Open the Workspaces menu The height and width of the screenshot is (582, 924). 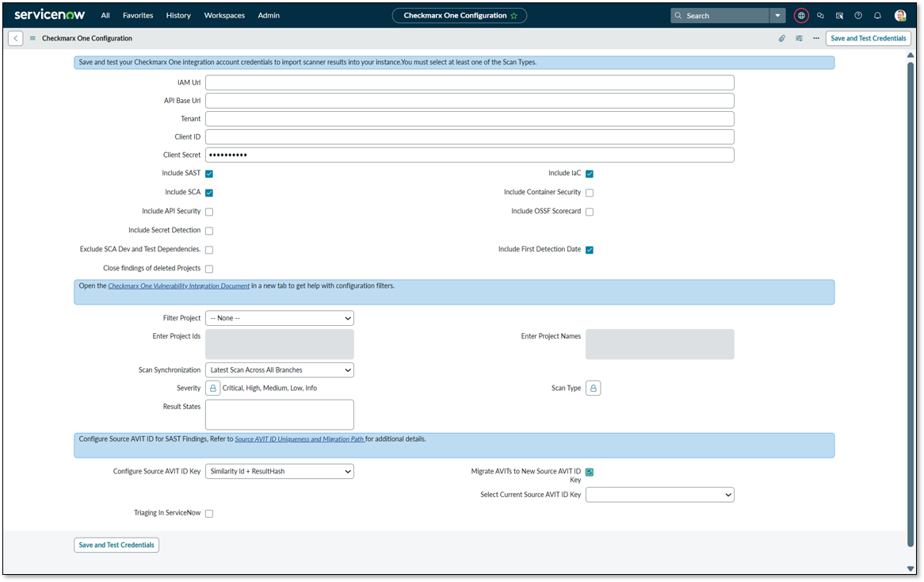pos(224,15)
